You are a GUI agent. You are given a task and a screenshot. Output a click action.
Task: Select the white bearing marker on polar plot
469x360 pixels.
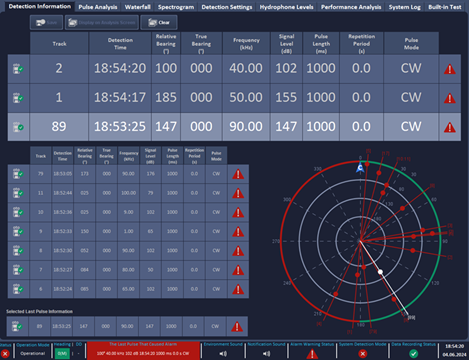tap(380, 272)
